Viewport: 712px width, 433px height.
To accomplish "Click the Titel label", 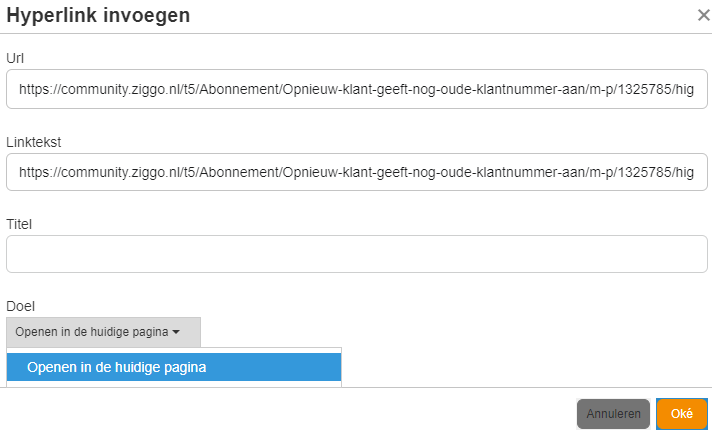I will pyautogui.click(x=19, y=224).
